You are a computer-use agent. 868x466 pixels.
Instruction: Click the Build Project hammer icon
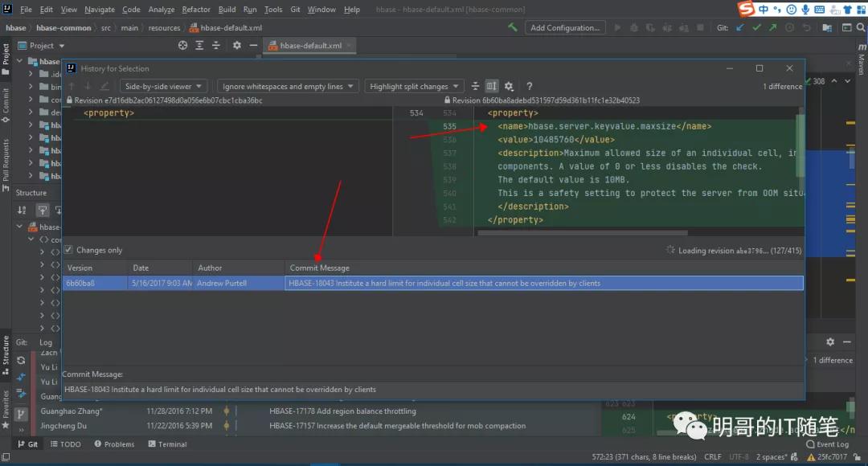513,27
